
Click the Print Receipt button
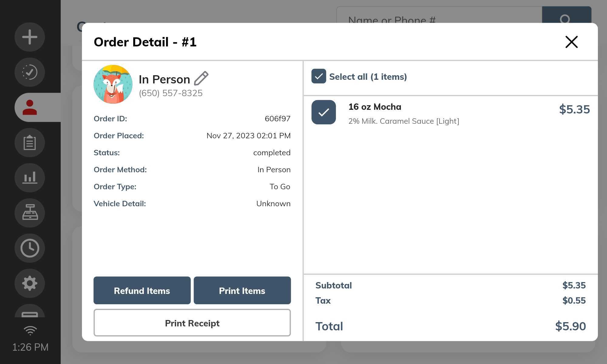click(192, 323)
